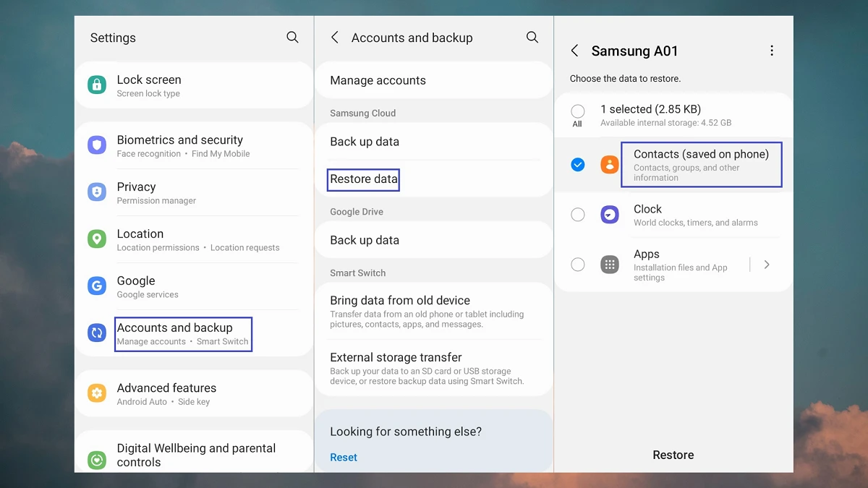Image resolution: width=868 pixels, height=488 pixels.
Task: Go back from Accounts and backup
Action: click(x=334, y=37)
